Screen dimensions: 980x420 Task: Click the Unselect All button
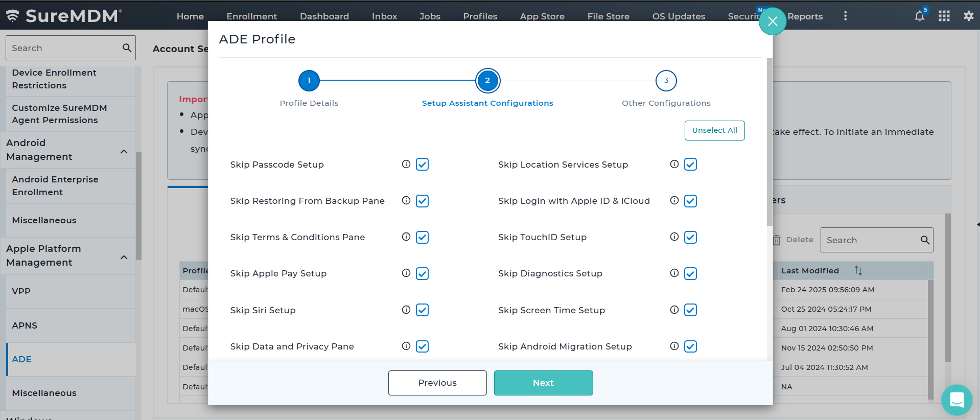[714, 130]
